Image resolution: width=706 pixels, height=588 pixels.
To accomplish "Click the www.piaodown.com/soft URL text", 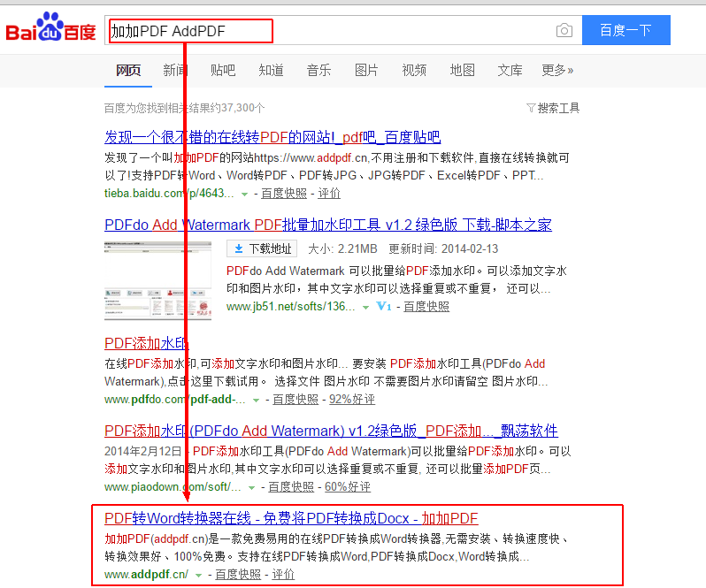I will tap(173, 487).
